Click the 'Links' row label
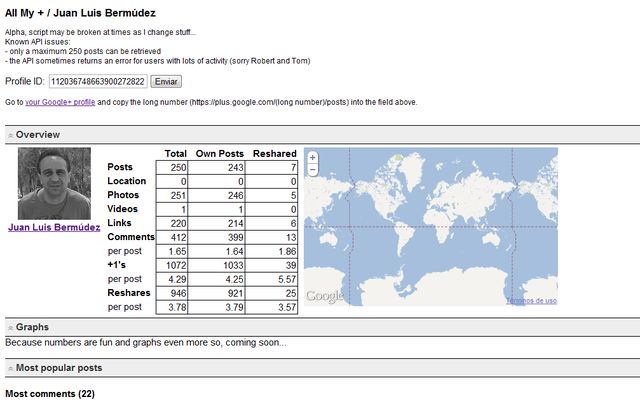This screenshot has width=640, height=404. tap(119, 223)
